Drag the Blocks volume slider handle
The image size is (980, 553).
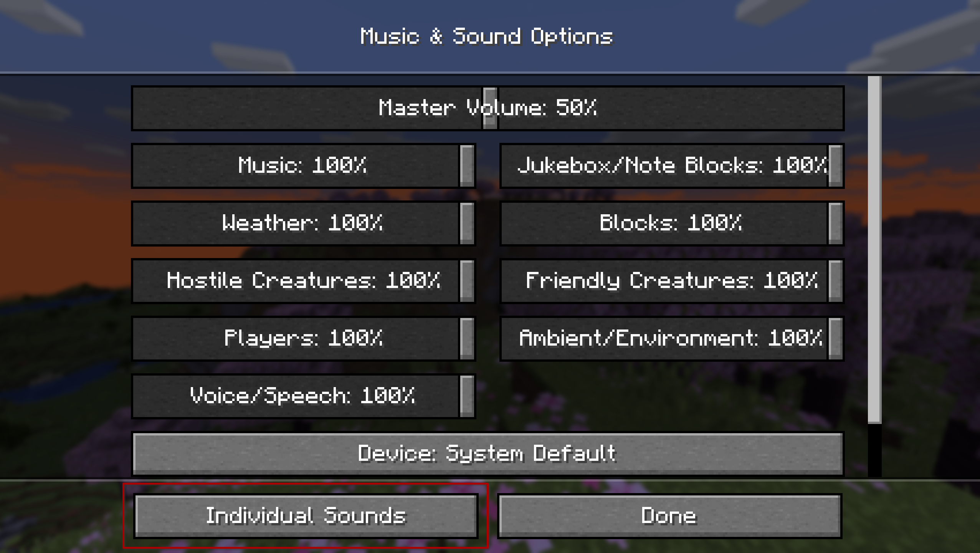pyautogui.click(x=835, y=222)
